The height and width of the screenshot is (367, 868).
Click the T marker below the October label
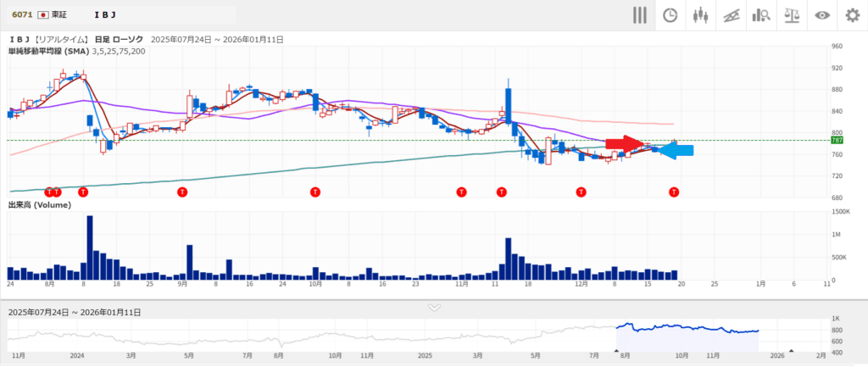[x=315, y=192]
